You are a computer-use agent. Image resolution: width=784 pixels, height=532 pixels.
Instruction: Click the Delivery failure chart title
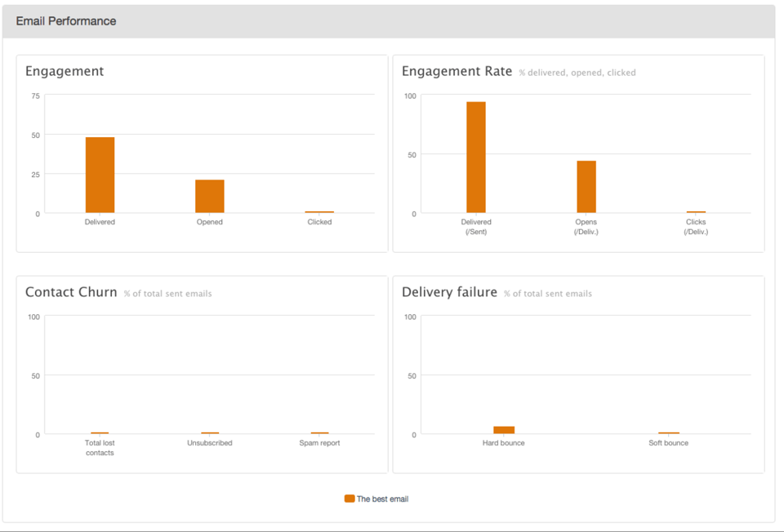tap(449, 292)
